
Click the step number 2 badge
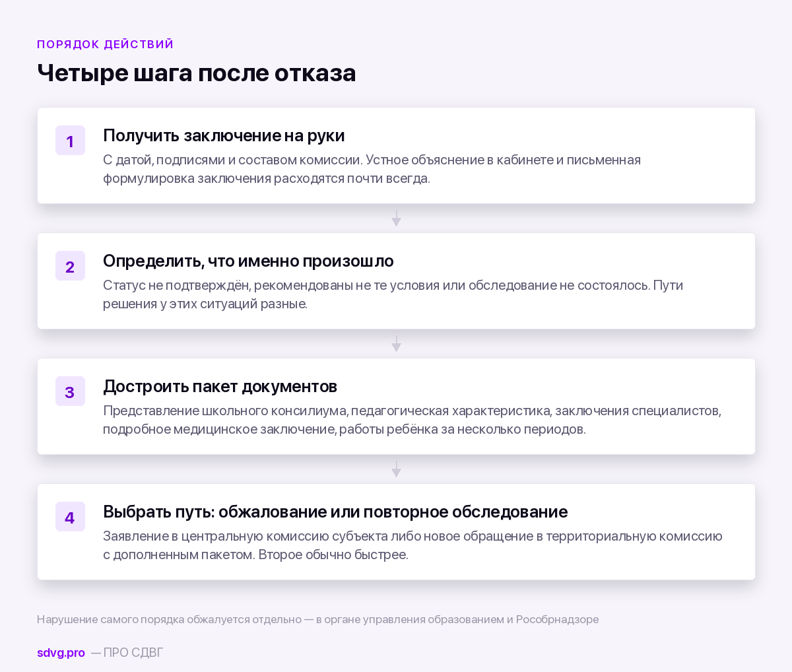(x=70, y=266)
